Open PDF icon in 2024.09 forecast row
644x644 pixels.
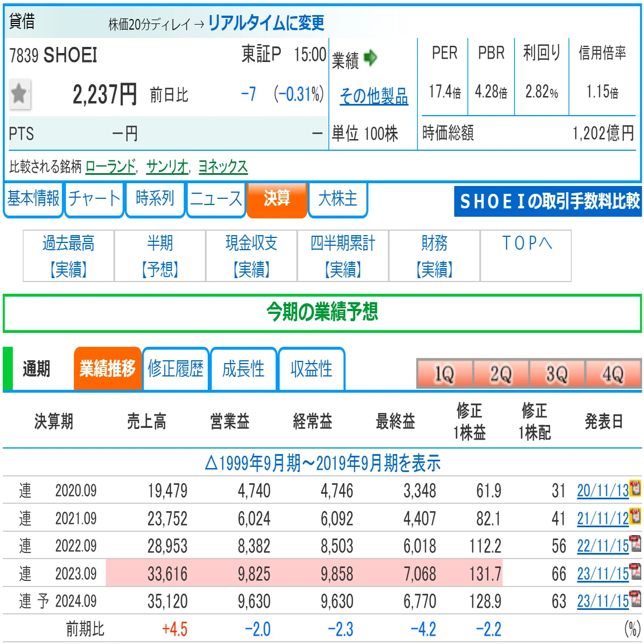[636, 599]
